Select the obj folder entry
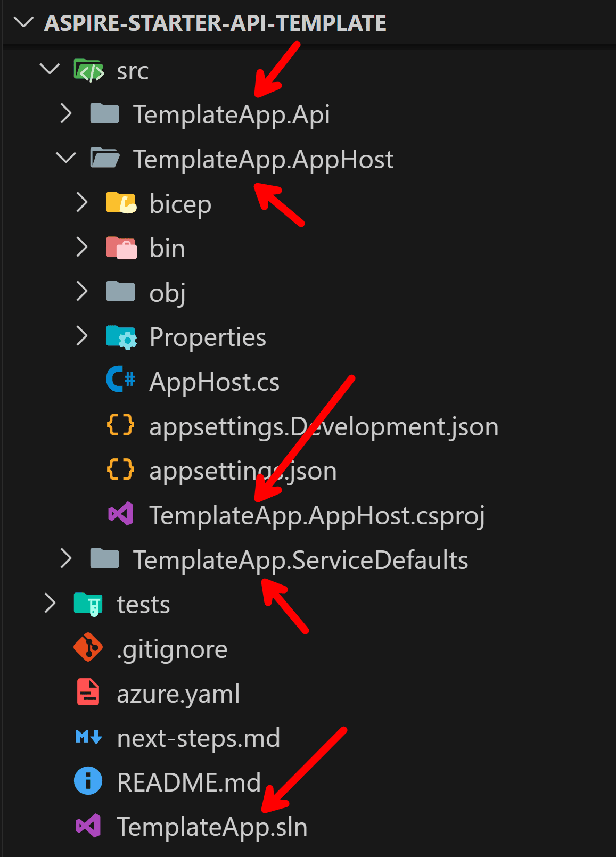Viewport: 616px width, 857px height. point(308,292)
